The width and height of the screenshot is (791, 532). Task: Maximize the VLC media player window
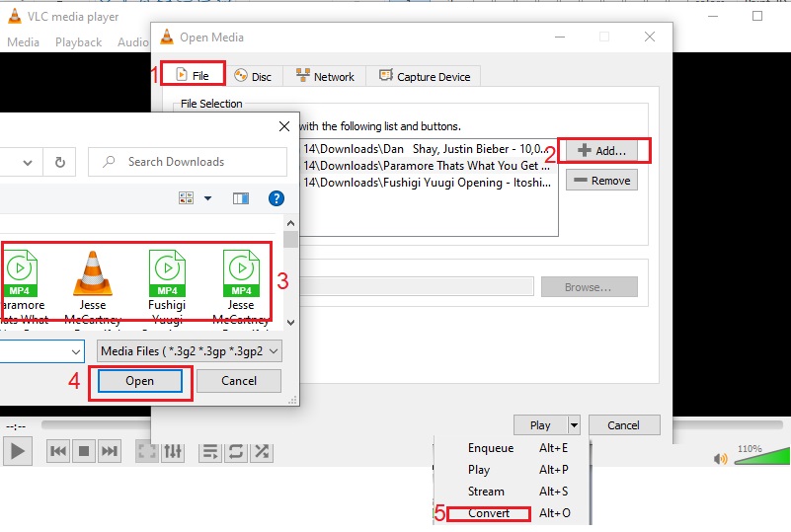(x=757, y=16)
